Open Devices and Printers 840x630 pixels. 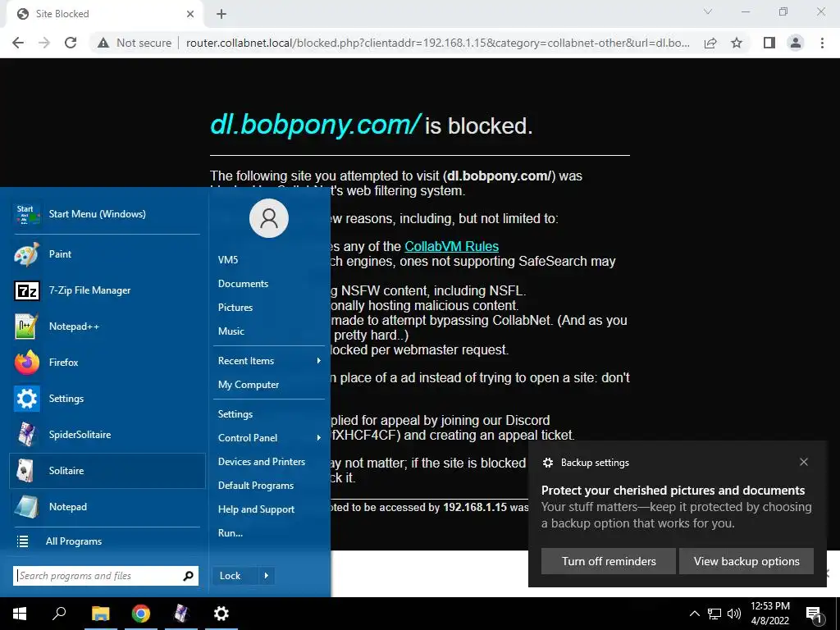pyautogui.click(x=269, y=462)
